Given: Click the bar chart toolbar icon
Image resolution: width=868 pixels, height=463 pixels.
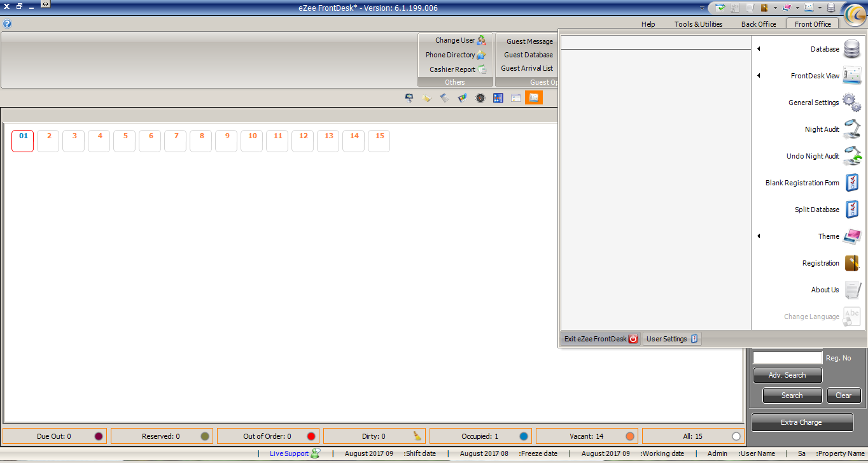Looking at the screenshot, I should point(463,97).
